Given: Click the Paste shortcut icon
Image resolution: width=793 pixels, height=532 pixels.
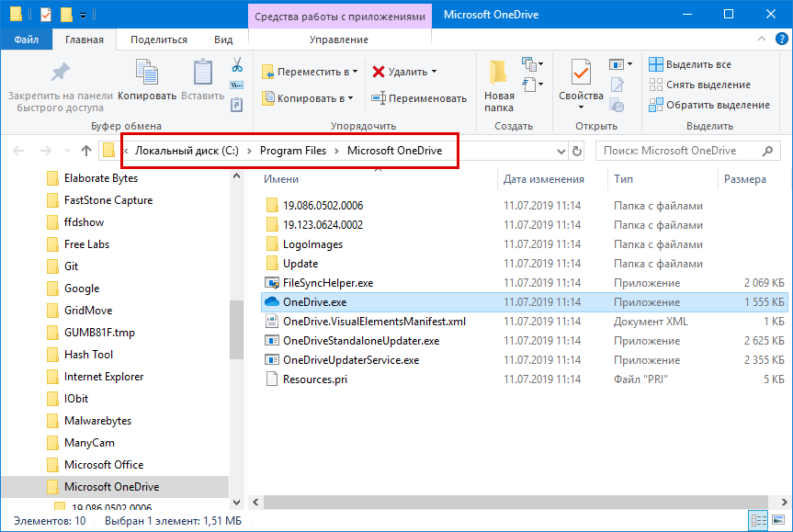Looking at the screenshot, I should click(x=237, y=105).
